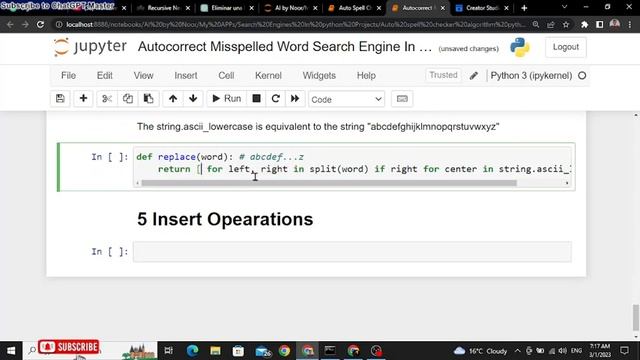
Task: Insert cell below with plus icon
Action: tap(83, 99)
